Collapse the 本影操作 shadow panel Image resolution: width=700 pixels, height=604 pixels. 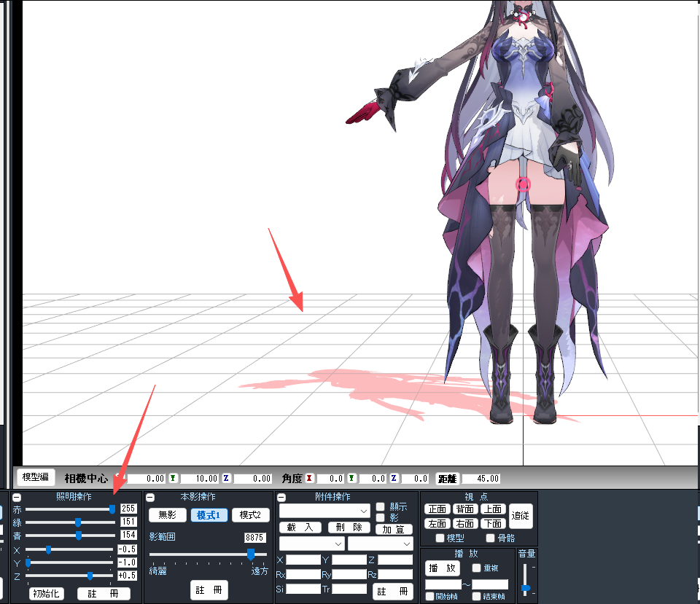150,498
